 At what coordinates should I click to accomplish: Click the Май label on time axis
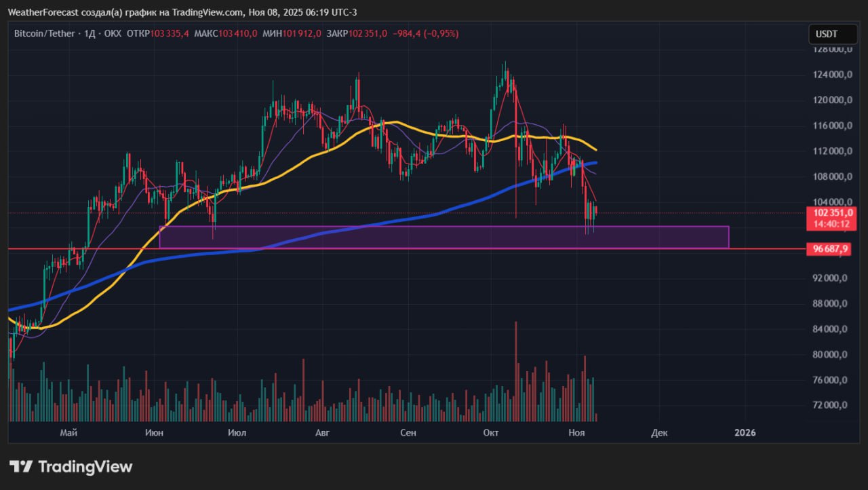68,432
